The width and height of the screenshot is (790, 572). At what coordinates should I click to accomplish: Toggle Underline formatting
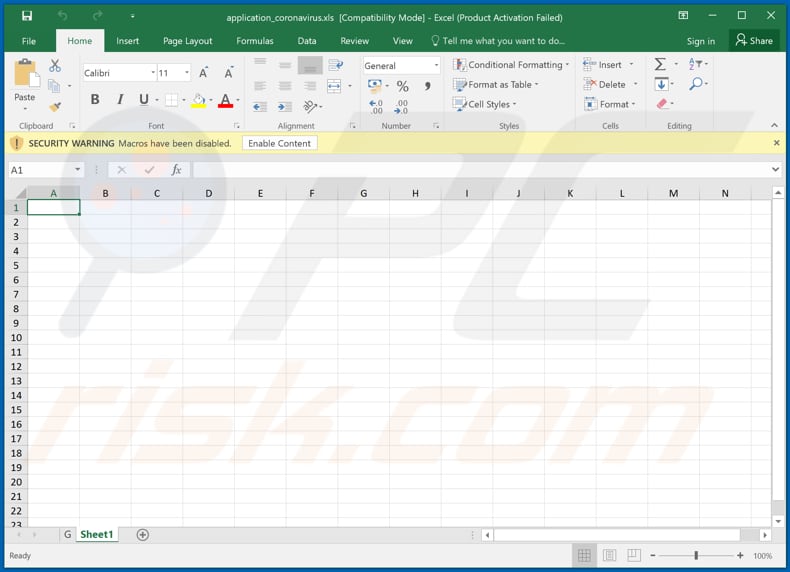(x=144, y=100)
